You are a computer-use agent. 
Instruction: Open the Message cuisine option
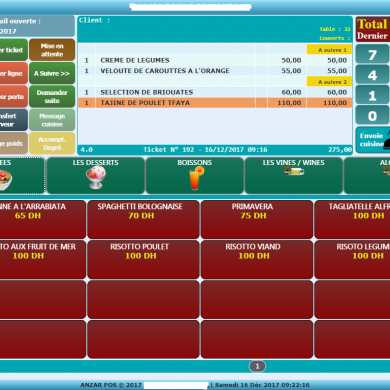click(52, 120)
